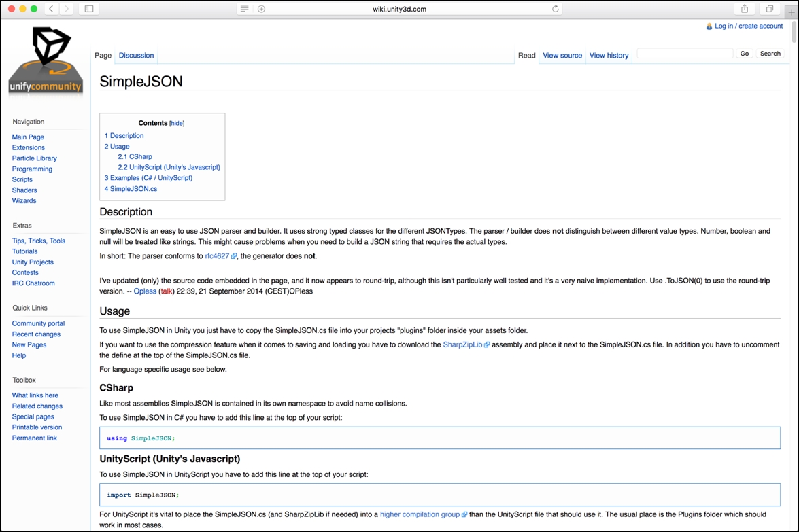This screenshot has width=799, height=532.
Task: Click the Description section heading
Action: coord(126,212)
